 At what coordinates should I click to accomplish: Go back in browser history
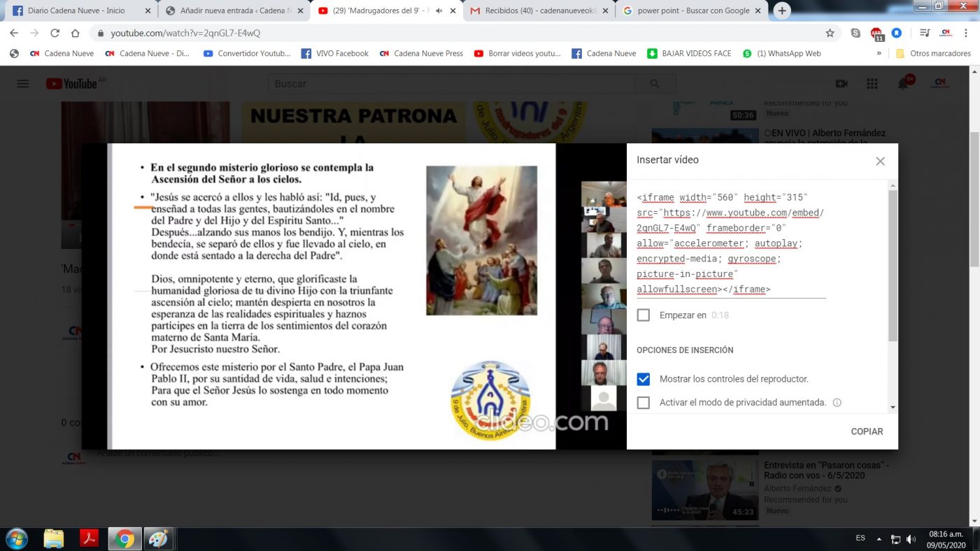[x=14, y=33]
